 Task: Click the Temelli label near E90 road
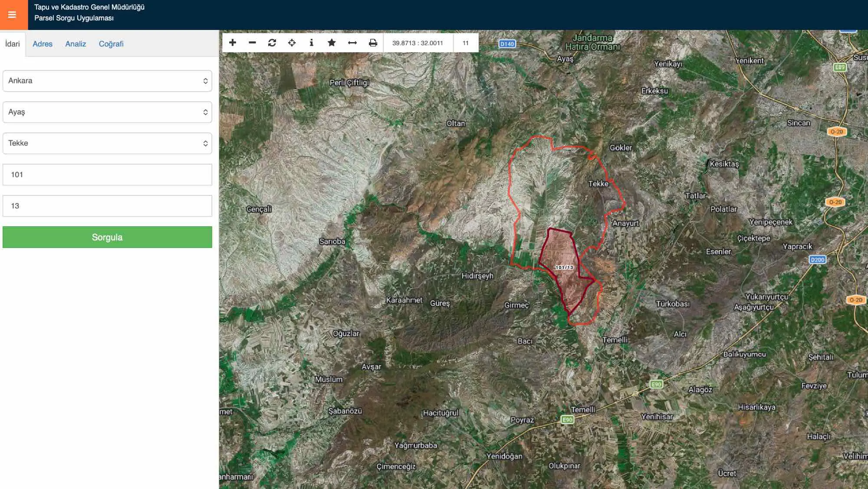coord(583,410)
